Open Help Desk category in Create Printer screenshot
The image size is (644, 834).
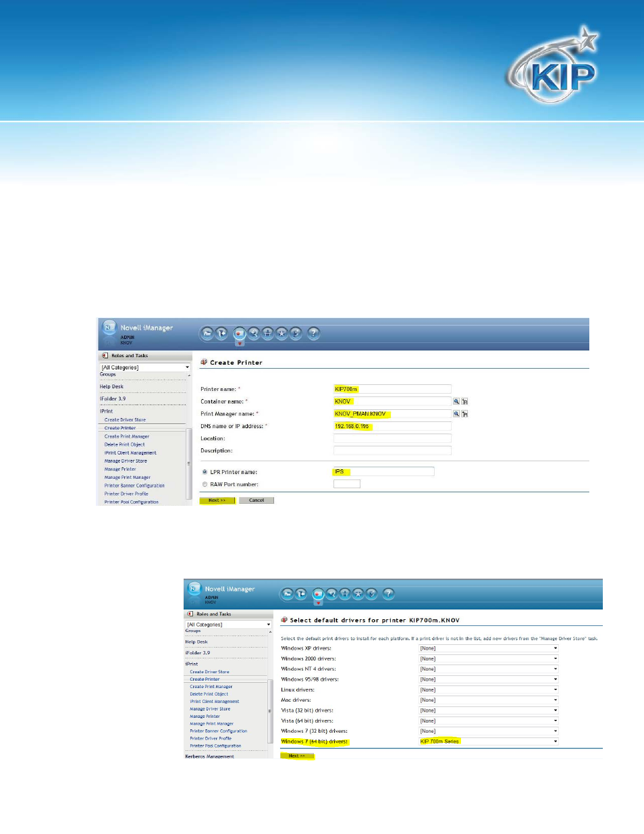111,387
